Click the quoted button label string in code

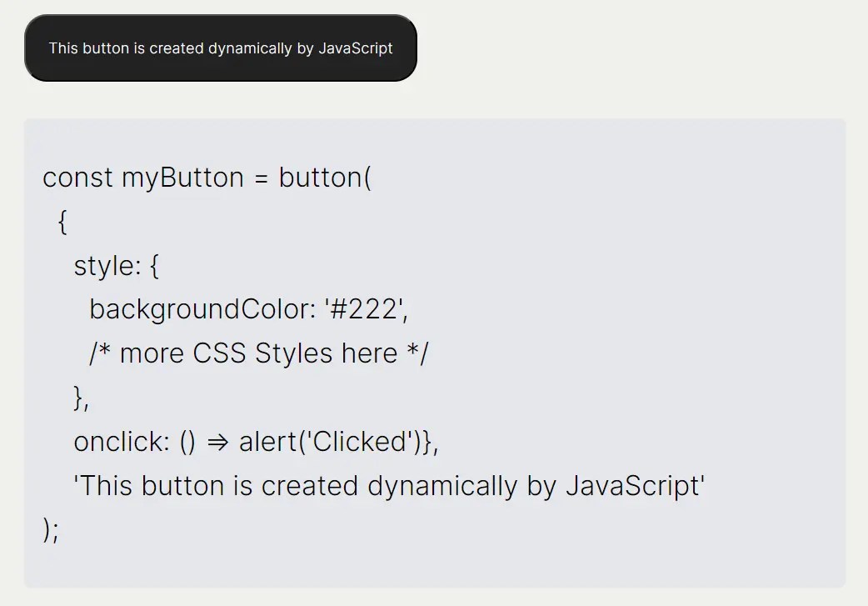click(389, 486)
